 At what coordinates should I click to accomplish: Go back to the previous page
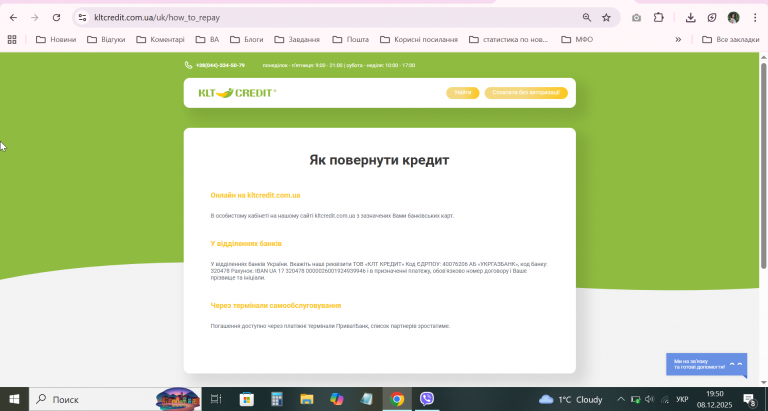[x=13, y=18]
